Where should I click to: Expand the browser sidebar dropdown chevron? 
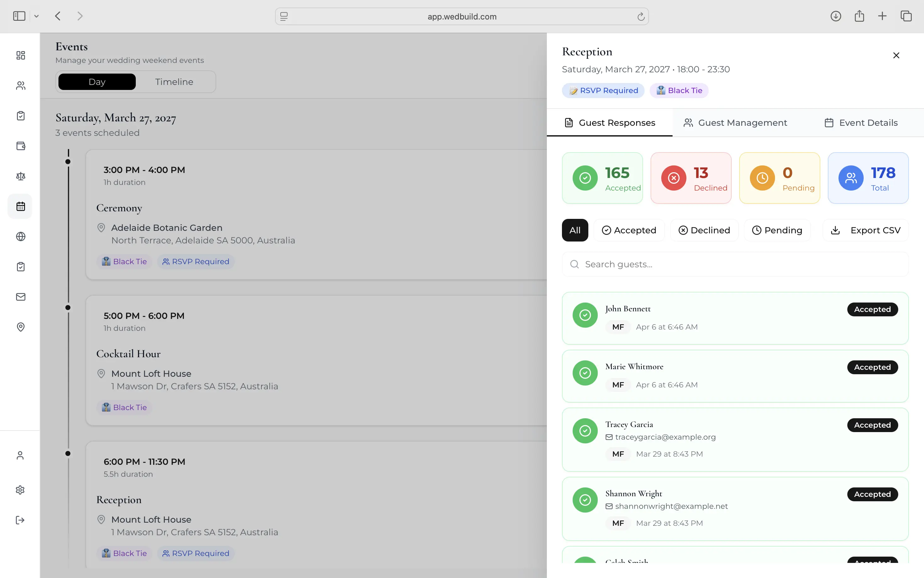click(36, 16)
